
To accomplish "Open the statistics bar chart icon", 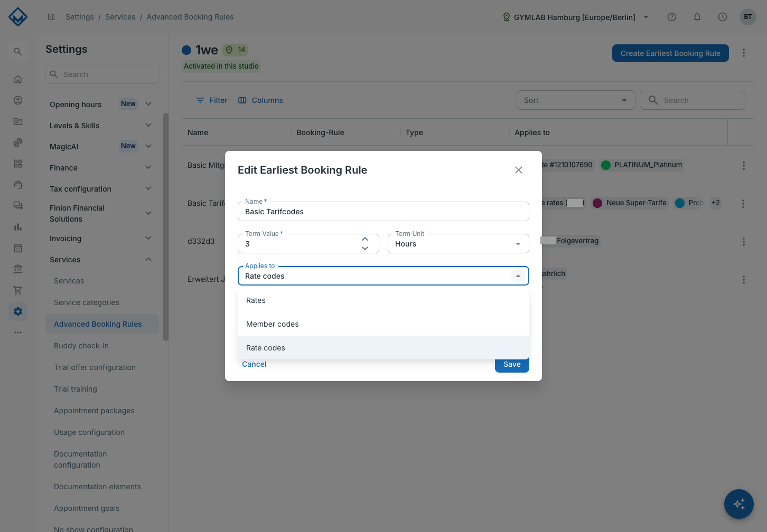I will (x=18, y=227).
